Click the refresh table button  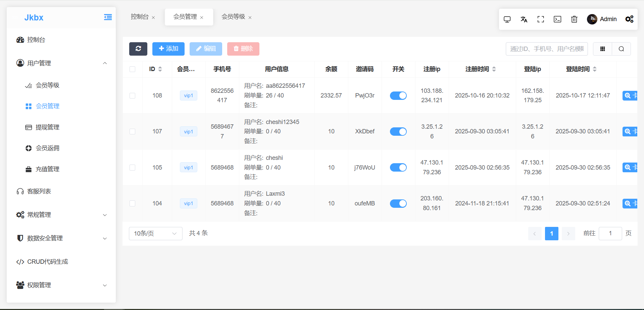(x=138, y=49)
